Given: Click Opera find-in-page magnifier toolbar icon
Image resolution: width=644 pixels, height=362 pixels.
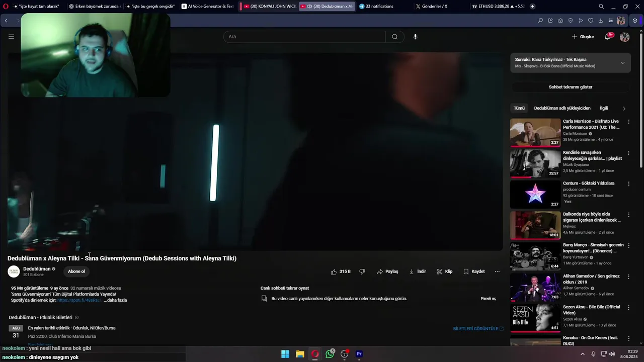Looking at the screenshot, I should 540,21.
